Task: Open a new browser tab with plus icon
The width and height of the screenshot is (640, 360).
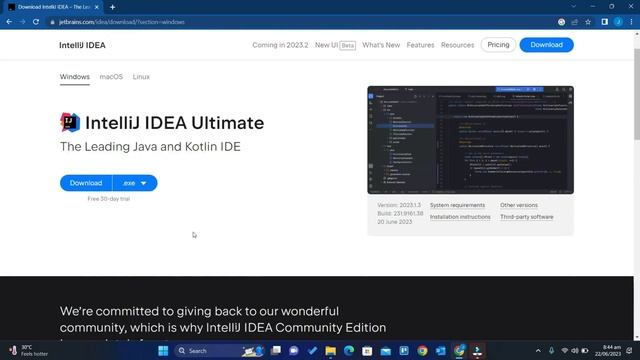Action: pos(112,7)
